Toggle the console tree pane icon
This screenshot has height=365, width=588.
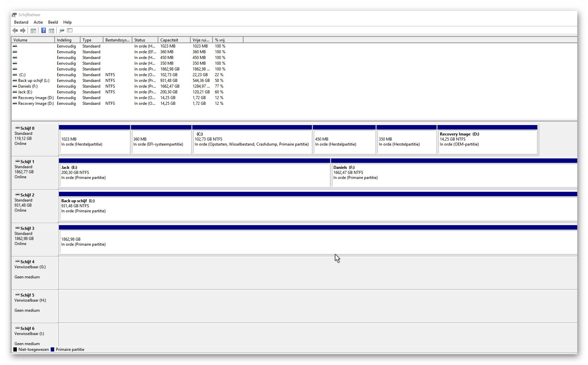point(33,31)
